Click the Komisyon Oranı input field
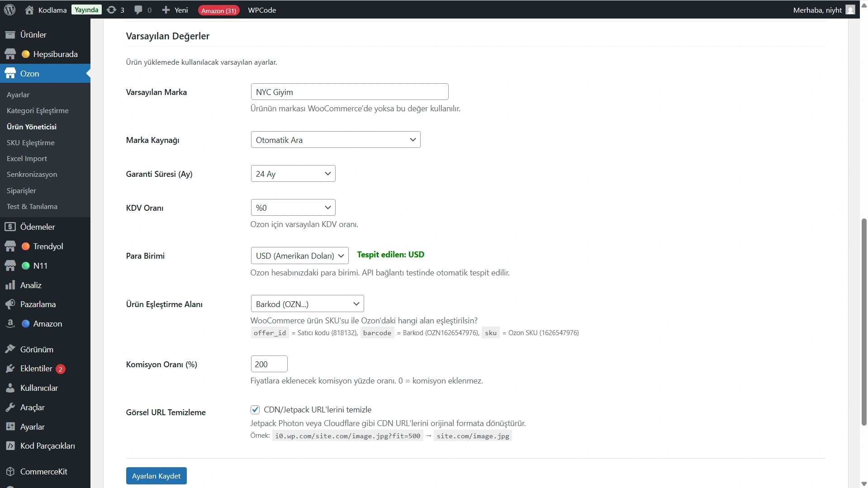 coord(269,364)
